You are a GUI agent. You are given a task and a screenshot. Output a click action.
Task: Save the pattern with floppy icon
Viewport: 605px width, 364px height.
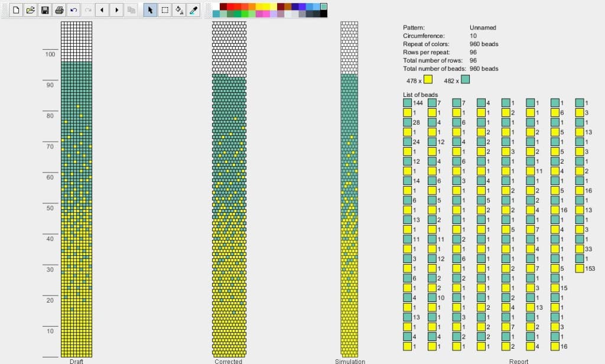pos(45,10)
